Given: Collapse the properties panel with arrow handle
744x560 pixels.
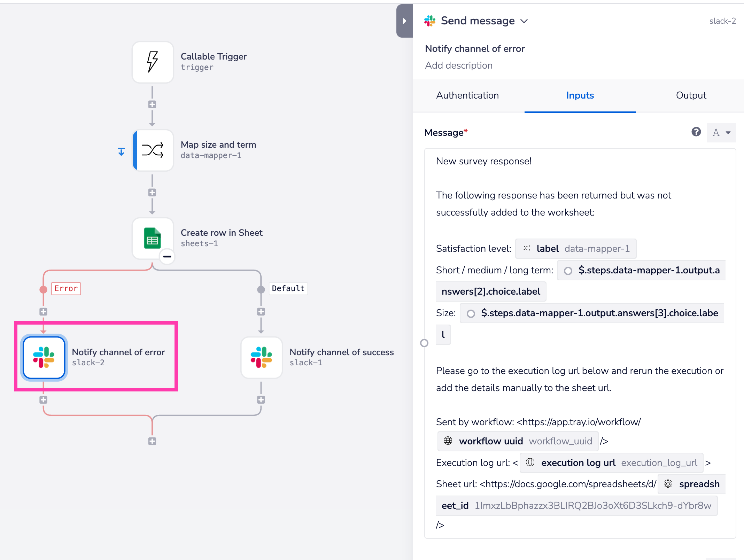Looking at the screenshot, I should [x=404, y=21].
